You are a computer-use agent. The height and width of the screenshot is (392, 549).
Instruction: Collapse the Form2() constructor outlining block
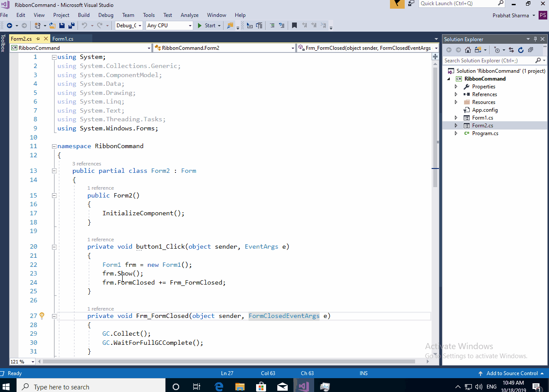[x=54, y=195]
